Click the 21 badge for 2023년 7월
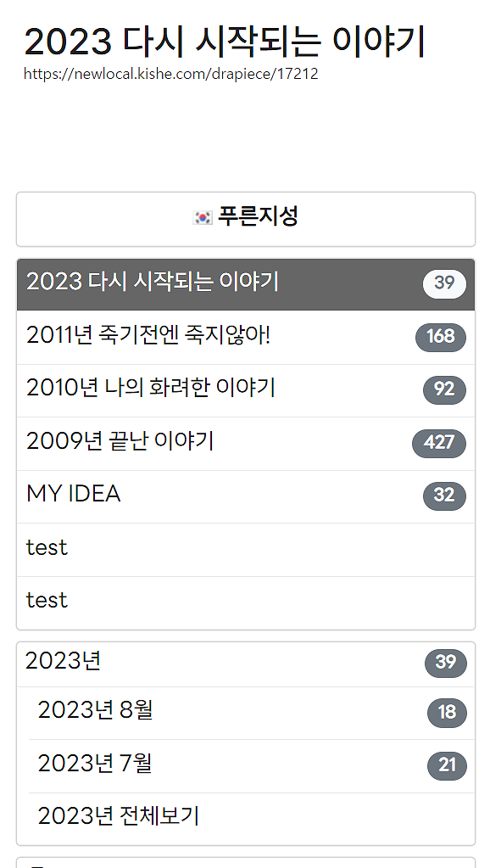 pos(447,766)
